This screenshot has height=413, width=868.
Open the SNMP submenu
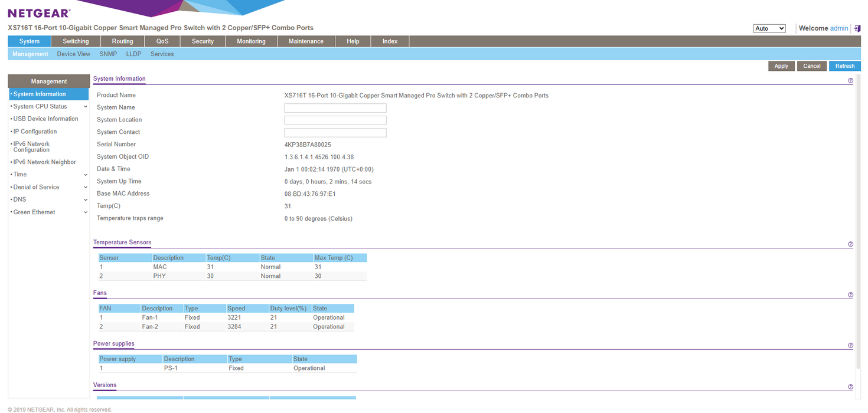(x=108, y=54)
